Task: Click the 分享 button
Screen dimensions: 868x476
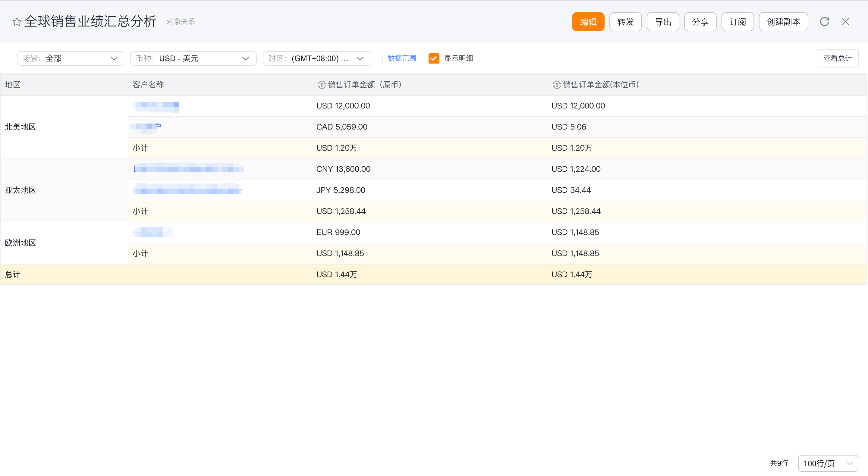Action: pos(700,22)
